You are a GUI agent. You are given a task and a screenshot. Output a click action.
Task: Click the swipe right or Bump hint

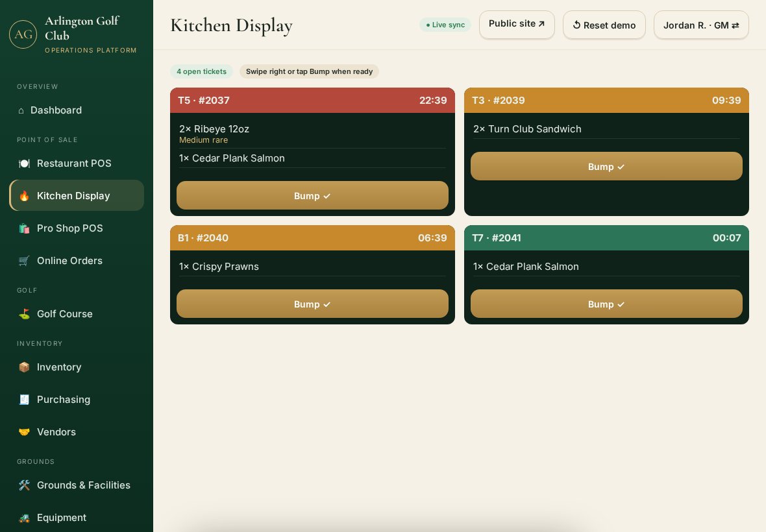pyautogui.click(x=309, y=71)
